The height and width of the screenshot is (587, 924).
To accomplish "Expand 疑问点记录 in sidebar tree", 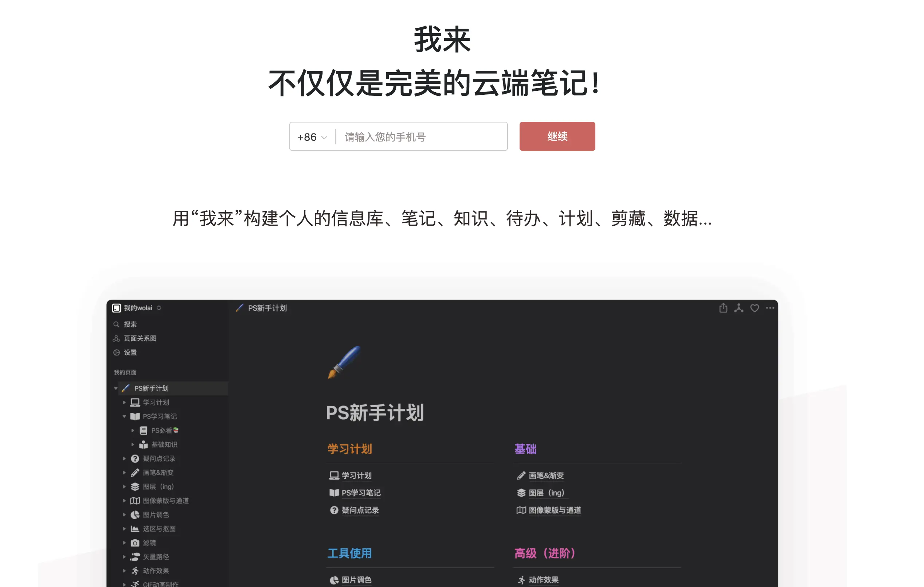I will click(x=124, y=458).
